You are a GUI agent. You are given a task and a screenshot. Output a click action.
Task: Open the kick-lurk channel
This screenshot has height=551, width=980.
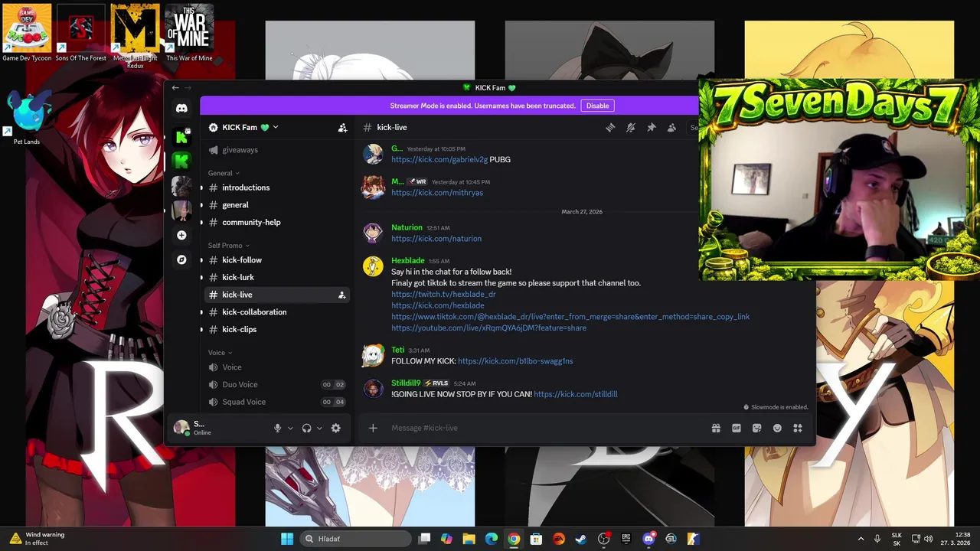pyautogui.click(x=276, y=278)
